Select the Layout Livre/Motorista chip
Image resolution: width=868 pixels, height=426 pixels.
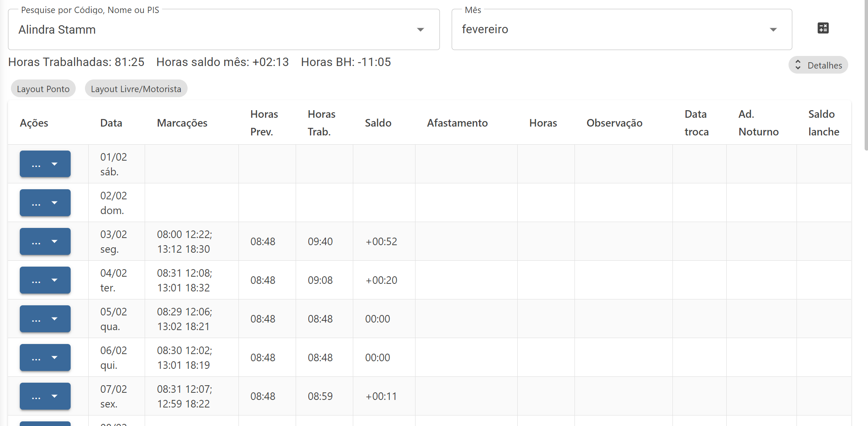tap(136, 89)
